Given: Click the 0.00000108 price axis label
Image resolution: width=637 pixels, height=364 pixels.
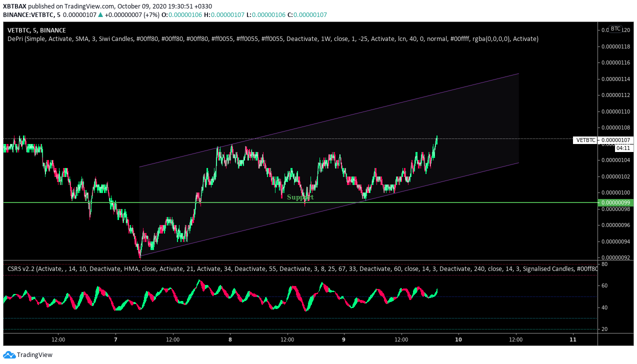Looking at the screenshot, I should pyautogui.click(x=616, y=128).
